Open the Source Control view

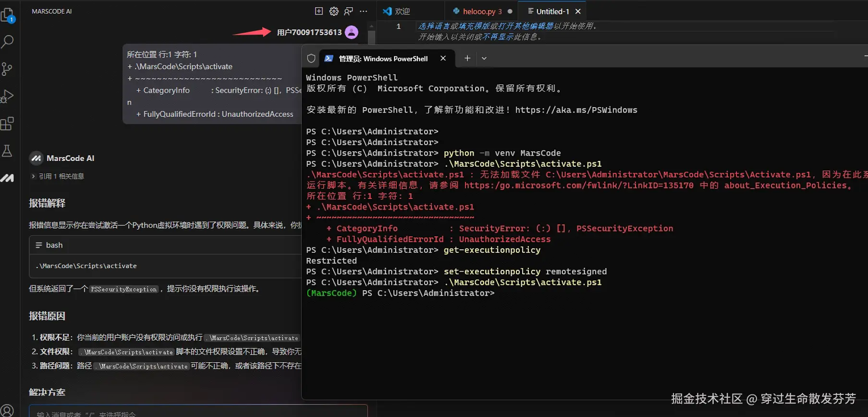(x=8, y=69)
